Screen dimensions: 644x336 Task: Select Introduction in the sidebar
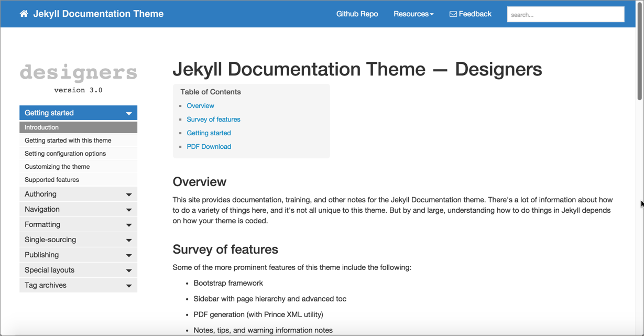(42, 127)
